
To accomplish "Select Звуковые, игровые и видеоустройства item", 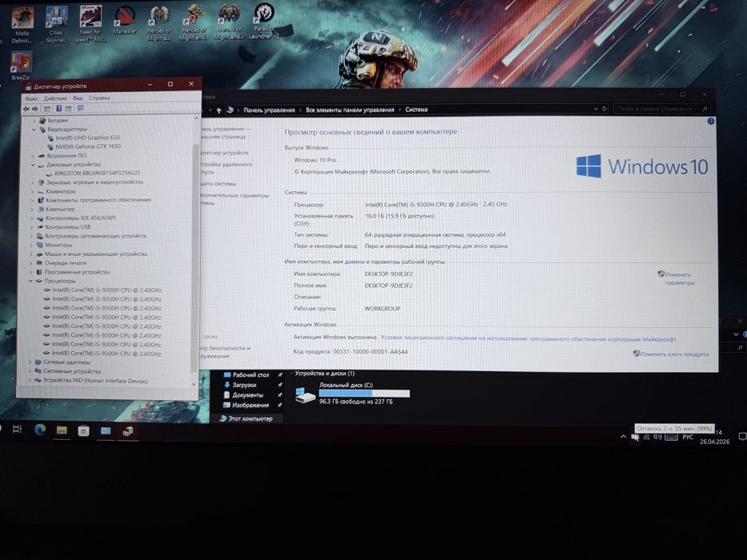I will (90, 182).
